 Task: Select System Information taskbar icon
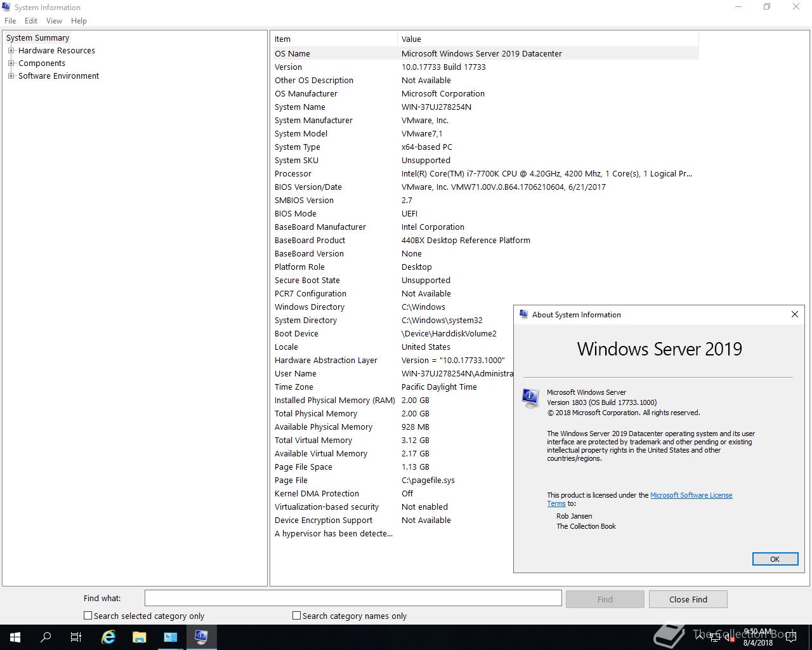click(201, 637)
